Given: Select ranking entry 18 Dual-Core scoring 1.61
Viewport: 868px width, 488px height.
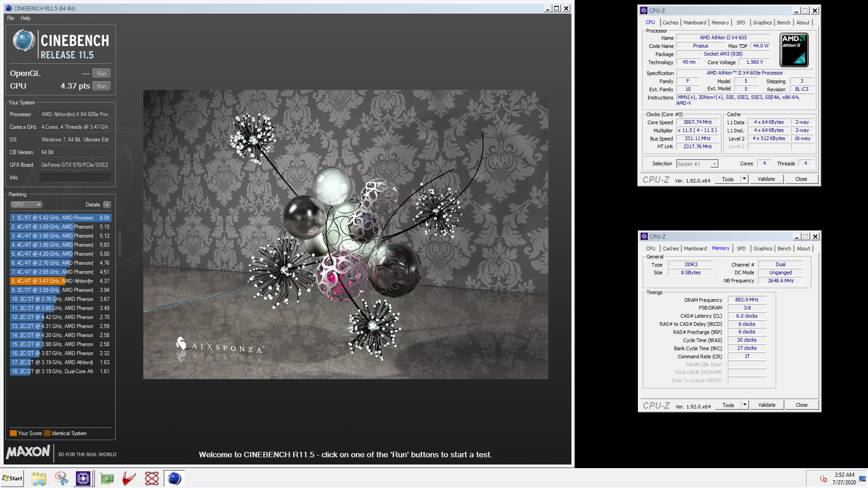Looking at the screenshot, I should point(61,371).
